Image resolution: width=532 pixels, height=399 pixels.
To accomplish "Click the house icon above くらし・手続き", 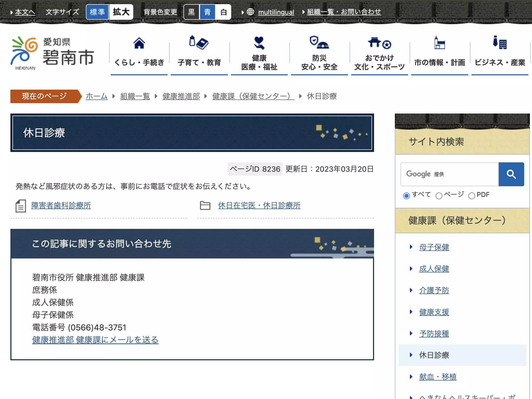I will 139,43.
